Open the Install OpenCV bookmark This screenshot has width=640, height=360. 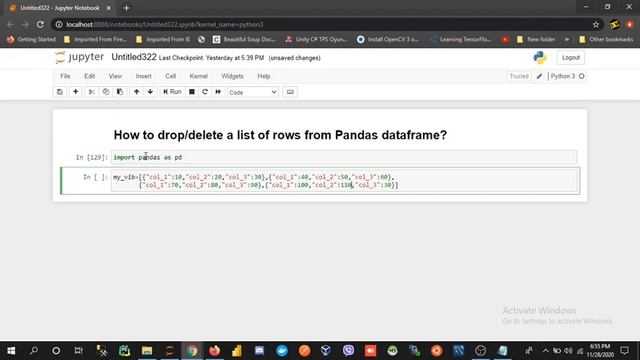point(388,39)
